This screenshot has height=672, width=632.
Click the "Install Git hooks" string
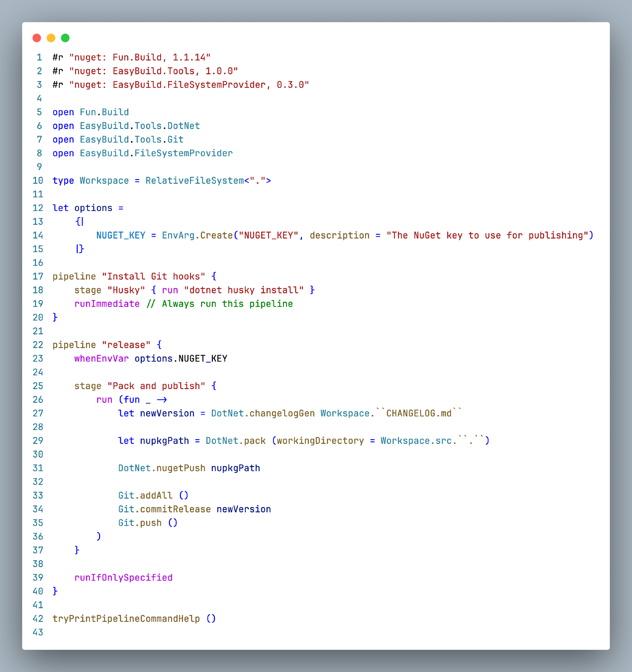coord(153,277)
